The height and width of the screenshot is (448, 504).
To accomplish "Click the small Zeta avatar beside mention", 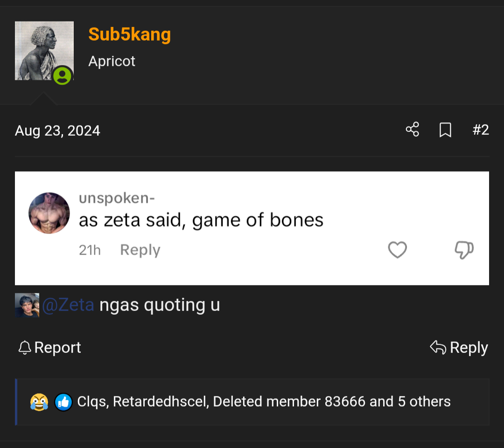I will (27, 305).
